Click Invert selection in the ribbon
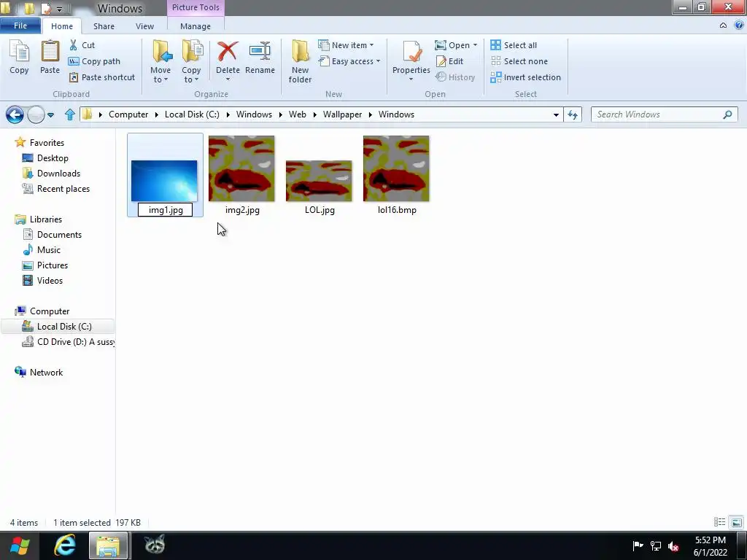 click(x=525, y=77)
